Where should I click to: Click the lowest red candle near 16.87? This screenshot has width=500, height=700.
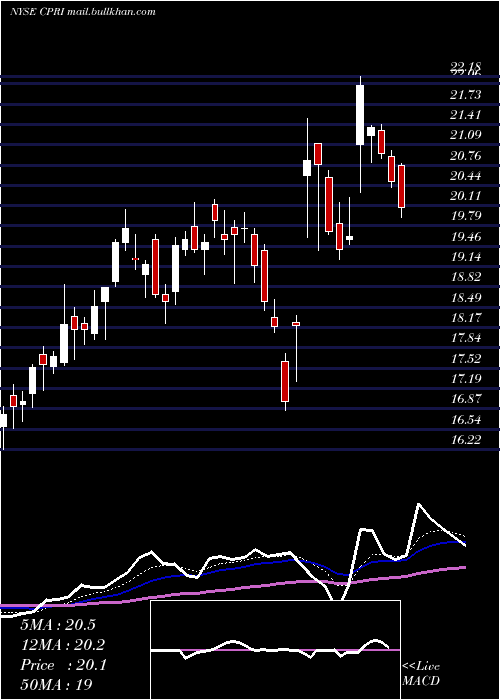click(x=285, y=381)
